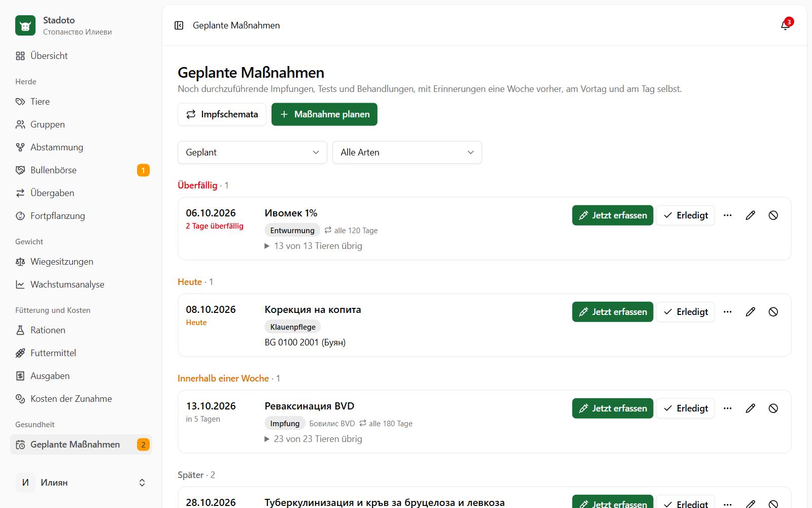Open the Alle Arten type dropdown
This screenshot has width=812, height=508.
(x=407, y=152)
